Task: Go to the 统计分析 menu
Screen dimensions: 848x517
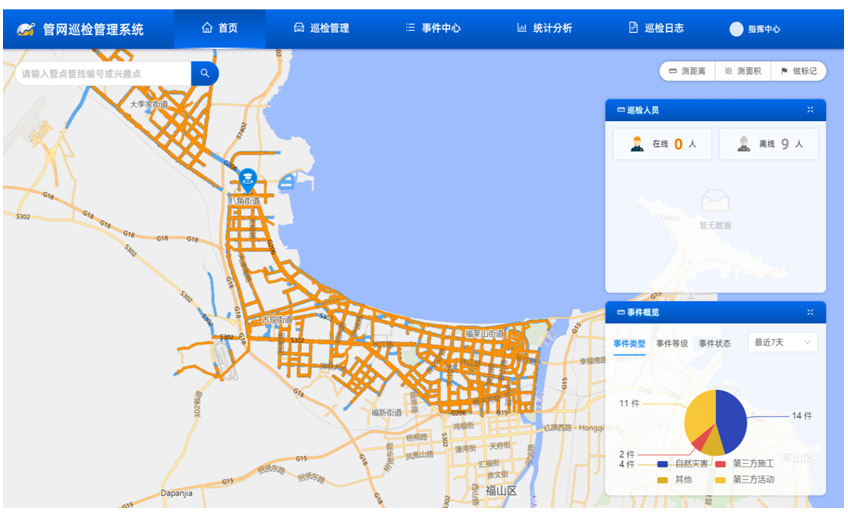Action: pyautogui.click(x=544, y=28)
